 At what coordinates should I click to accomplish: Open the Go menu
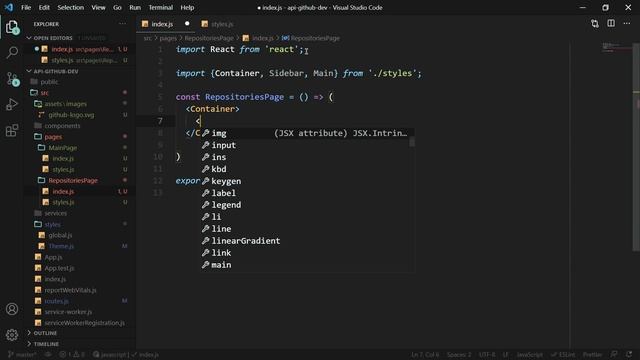click(117, 7)
